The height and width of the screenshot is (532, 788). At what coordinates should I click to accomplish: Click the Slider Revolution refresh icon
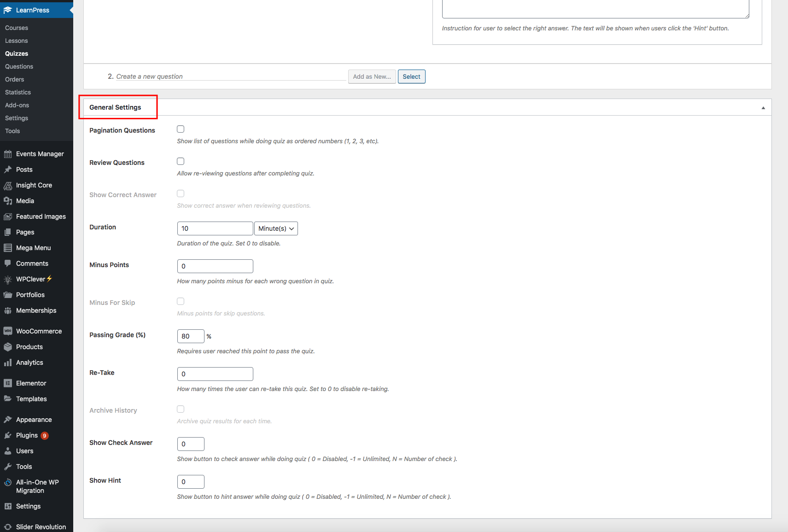8,527
